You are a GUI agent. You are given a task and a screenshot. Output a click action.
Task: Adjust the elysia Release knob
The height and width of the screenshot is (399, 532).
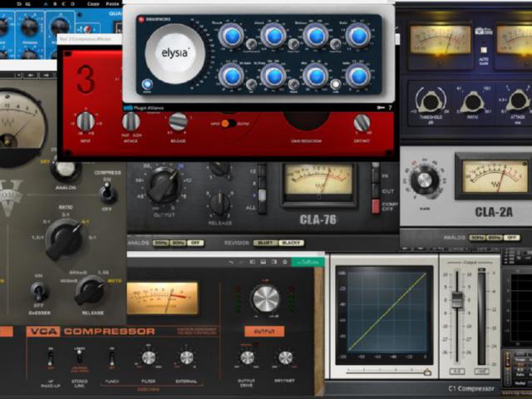coord(316,36)
